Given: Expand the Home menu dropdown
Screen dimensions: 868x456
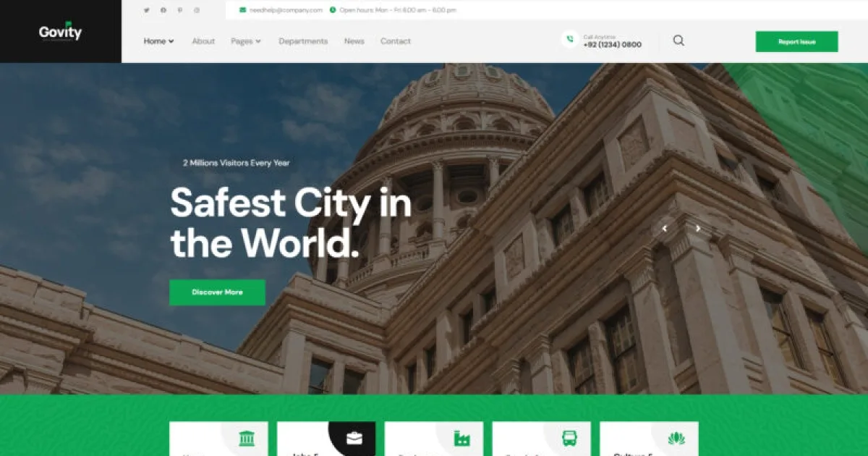Looking at the screenshot, I should tap(159, 41).
